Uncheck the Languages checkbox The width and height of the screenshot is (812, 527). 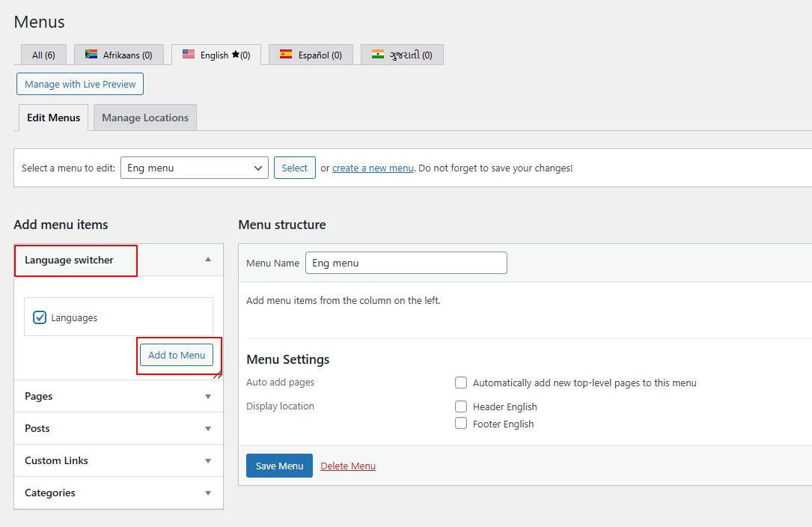[x=40, y=317]
